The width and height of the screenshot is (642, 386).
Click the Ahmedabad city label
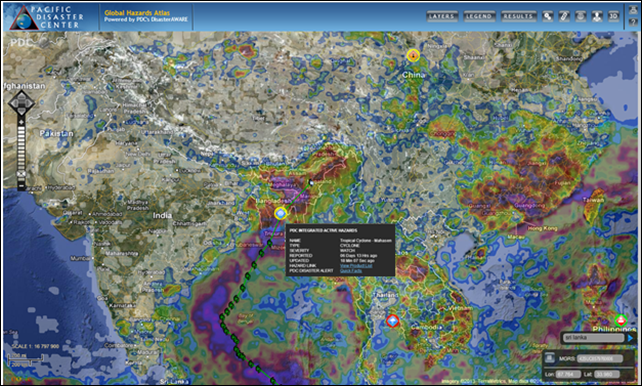click(x=107, y=213)
